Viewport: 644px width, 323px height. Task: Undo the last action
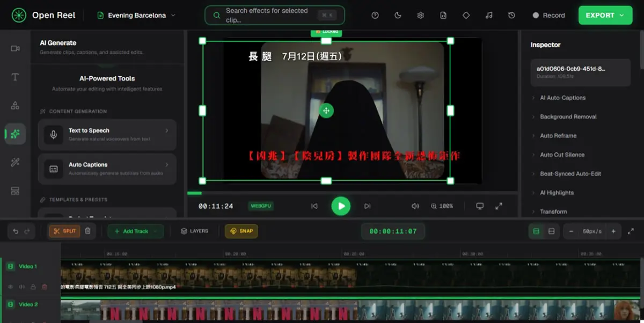tap(16, 231)
